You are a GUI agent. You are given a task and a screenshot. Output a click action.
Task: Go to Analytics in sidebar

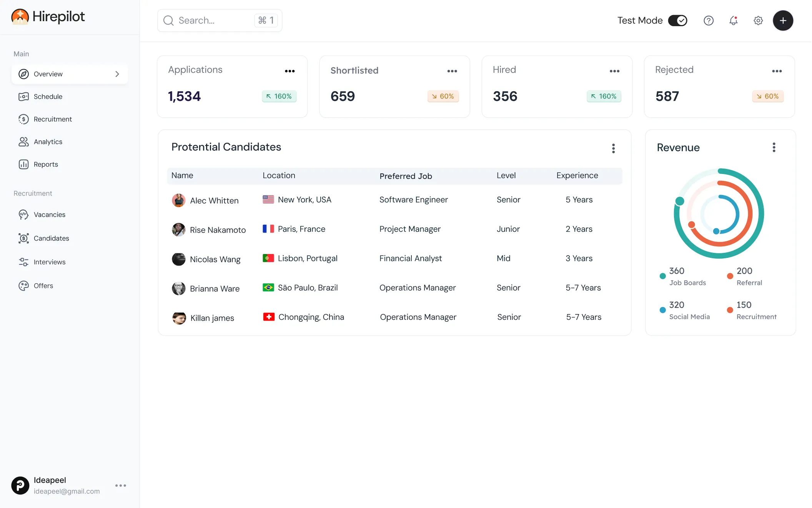click(48, 142)
